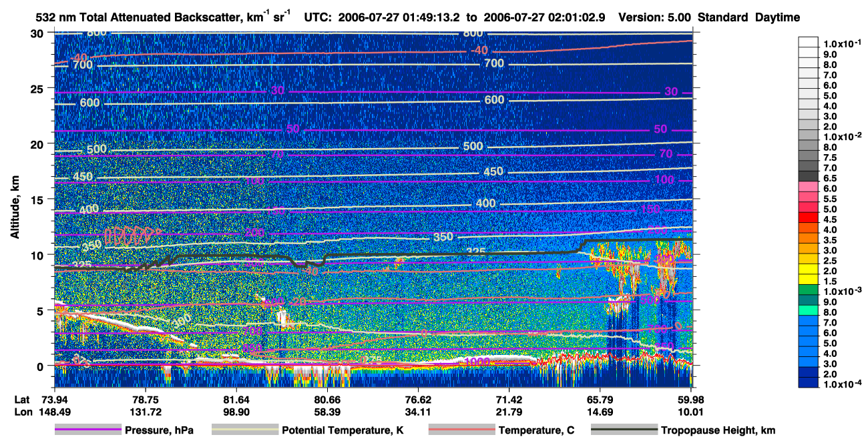Click latitude value 78.75

(x=146, y=400)
